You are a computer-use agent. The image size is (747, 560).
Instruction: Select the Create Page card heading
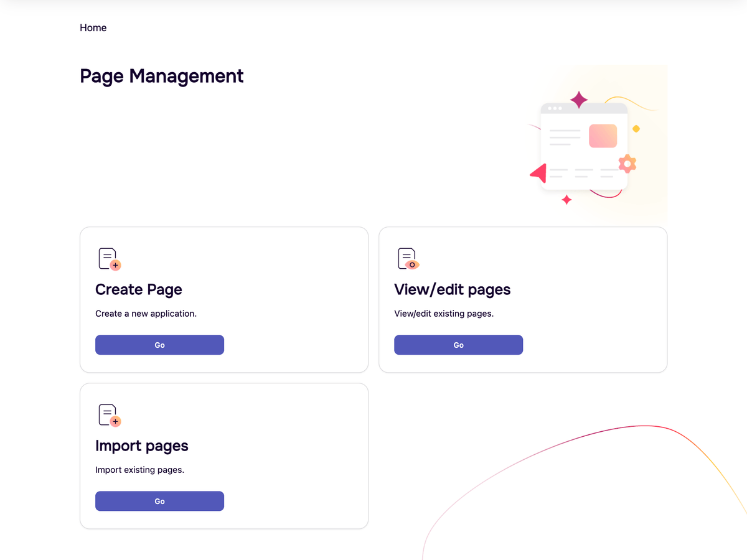(138, 289)
